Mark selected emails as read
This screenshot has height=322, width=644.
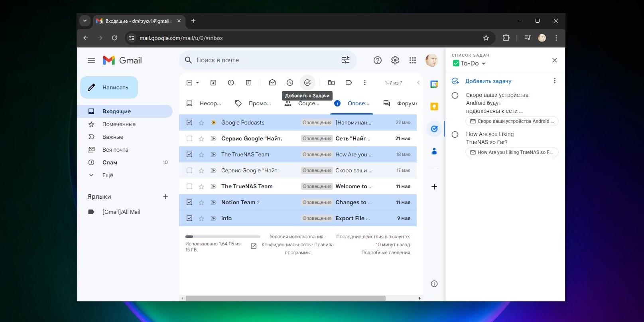(272, 83)
